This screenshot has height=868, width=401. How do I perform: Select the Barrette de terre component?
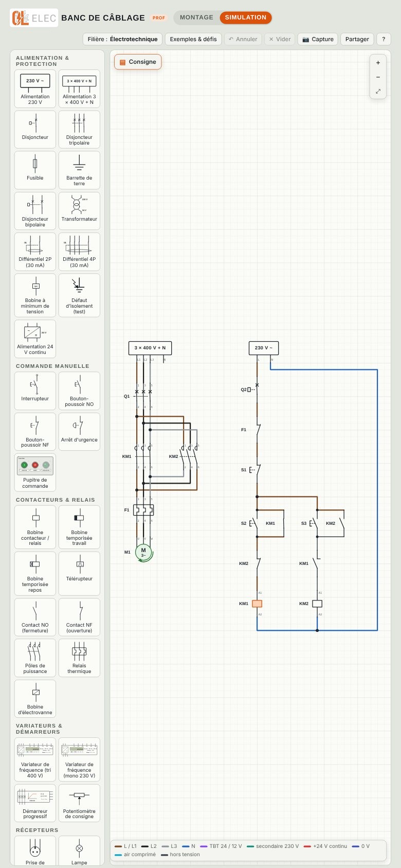[x=79, y=170]
